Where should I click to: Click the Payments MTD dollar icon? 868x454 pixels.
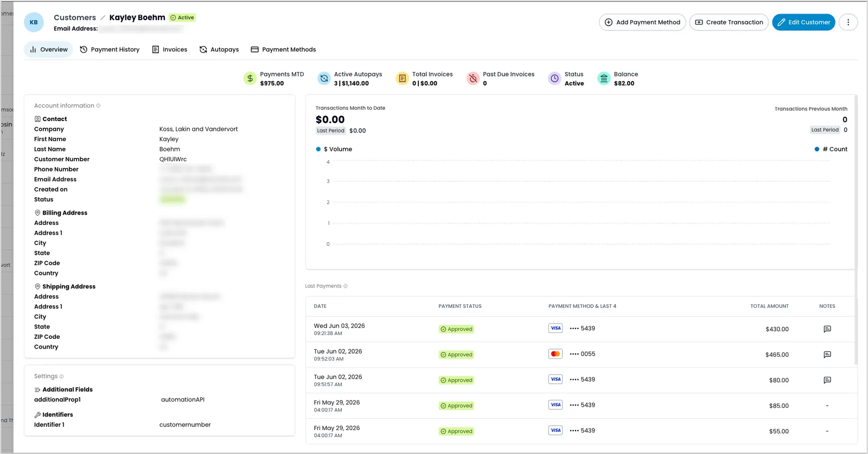click(x=250, y=79)
